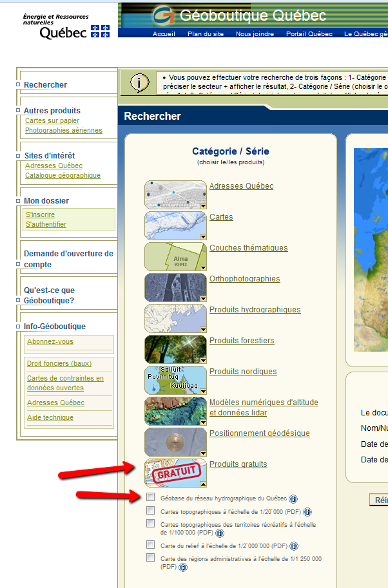Screen dimensions: 388x588
Task: Check Cartes topographiques à l'échelle 1/20 000
Action: point(150,510)
